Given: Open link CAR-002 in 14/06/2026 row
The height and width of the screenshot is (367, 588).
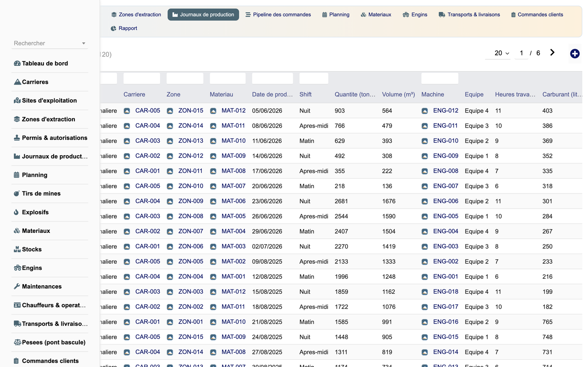Looking at the screenshot, I should 148,156.
